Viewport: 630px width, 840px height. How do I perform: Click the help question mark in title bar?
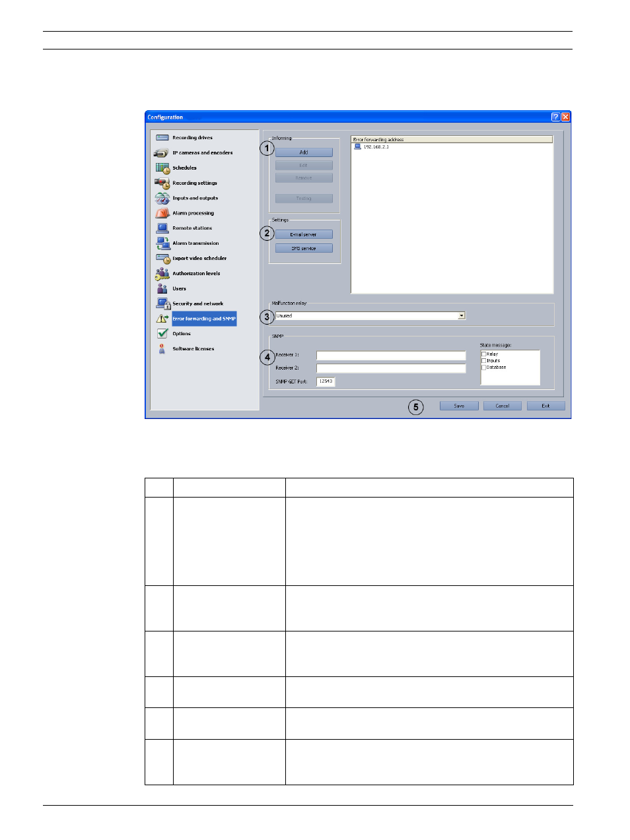pyautogui.click(x=555, y=117)
